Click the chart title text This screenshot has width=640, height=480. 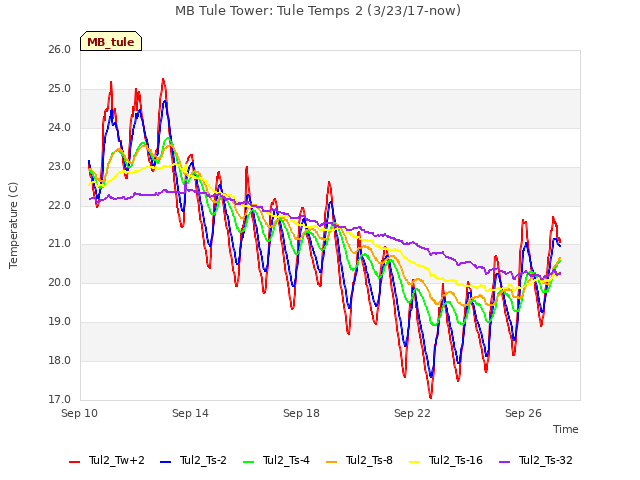[x=318, y=11]
